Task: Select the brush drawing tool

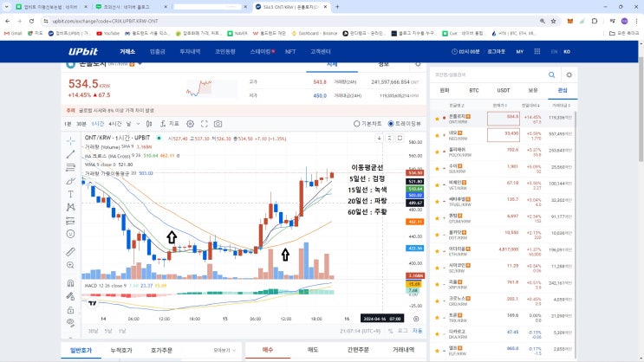Action: pos(71,181)
